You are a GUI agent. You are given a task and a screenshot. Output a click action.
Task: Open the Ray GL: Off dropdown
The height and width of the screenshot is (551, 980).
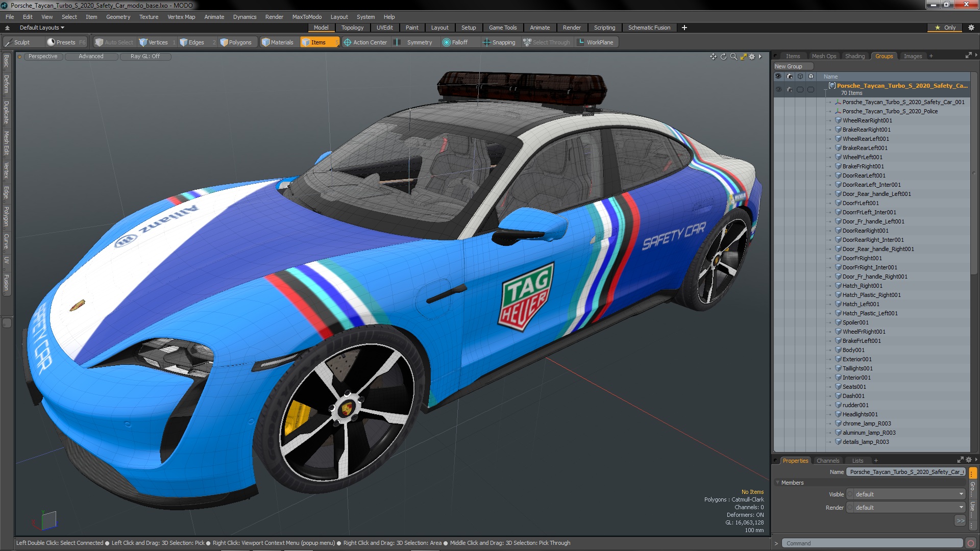click(145, 57)
